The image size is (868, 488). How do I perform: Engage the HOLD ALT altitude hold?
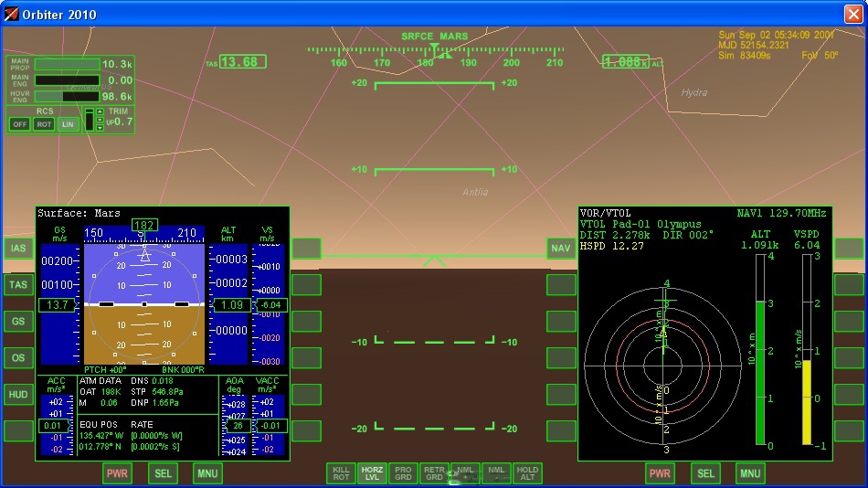527,473
